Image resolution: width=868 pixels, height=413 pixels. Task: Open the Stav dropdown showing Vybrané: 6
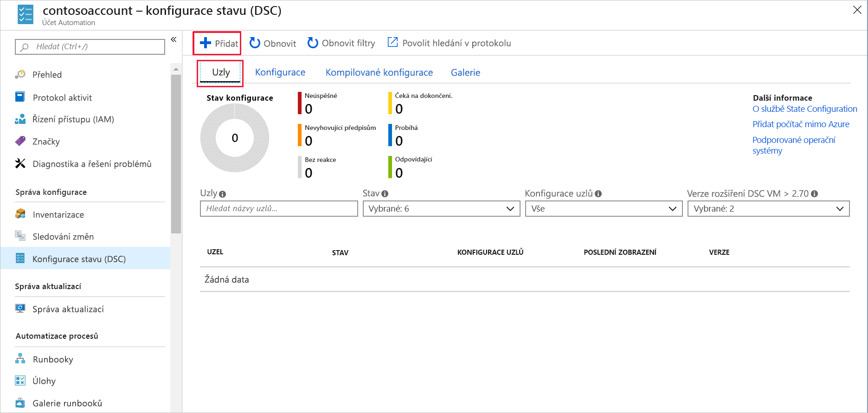[441, 209]
